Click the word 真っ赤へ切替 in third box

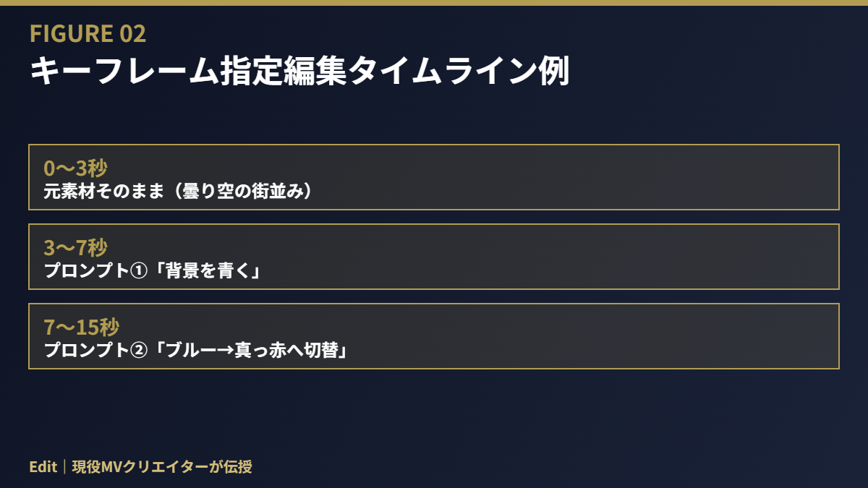click(288, 350)
